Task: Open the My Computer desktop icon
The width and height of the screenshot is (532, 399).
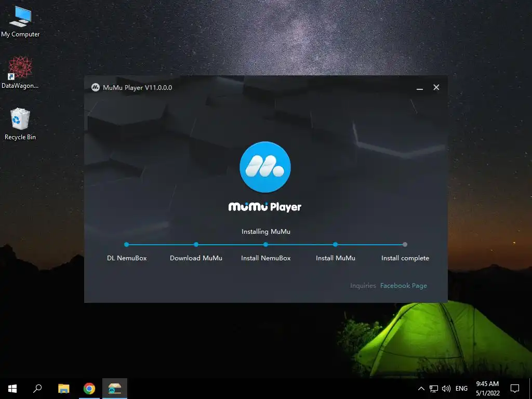Action: tap(20, 22)
